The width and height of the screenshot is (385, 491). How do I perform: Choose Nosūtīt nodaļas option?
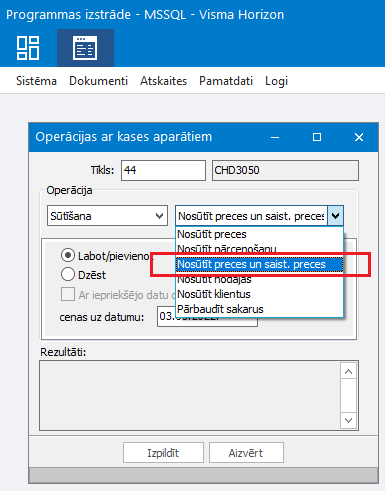(259, 279)
